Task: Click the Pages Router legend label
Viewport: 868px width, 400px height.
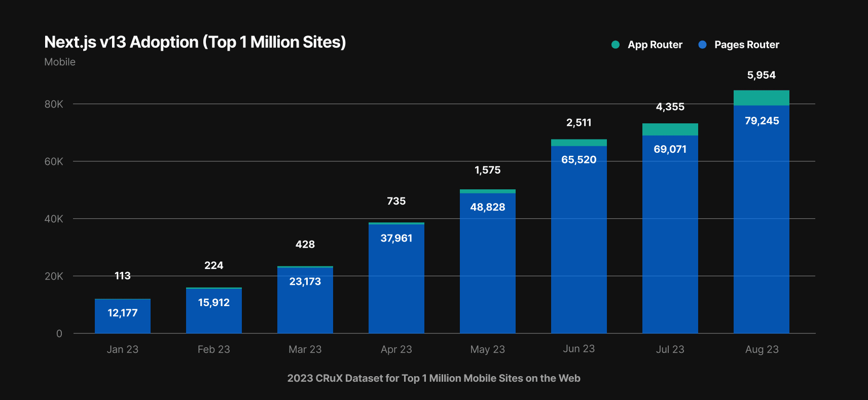Action: click(x=747, y=45)
